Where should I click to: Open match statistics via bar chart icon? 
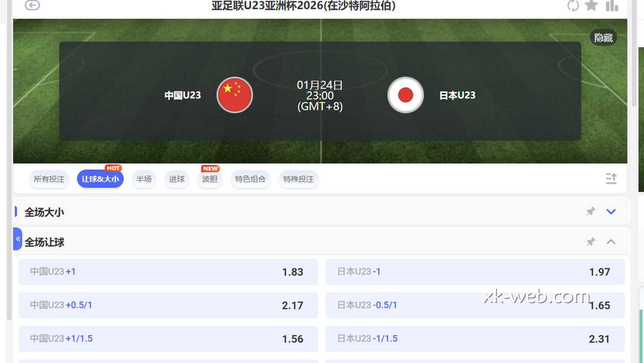(x=611, y=6)
